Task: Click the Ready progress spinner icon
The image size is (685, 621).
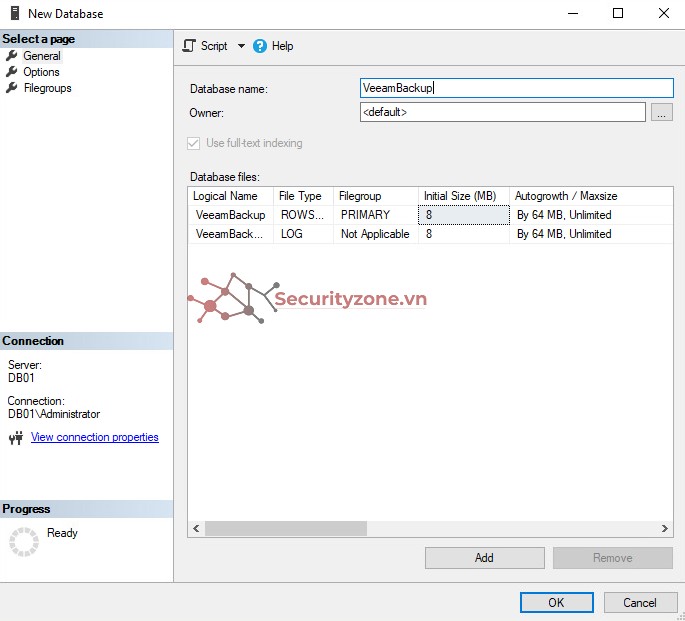Action: [x=24, y=542]
